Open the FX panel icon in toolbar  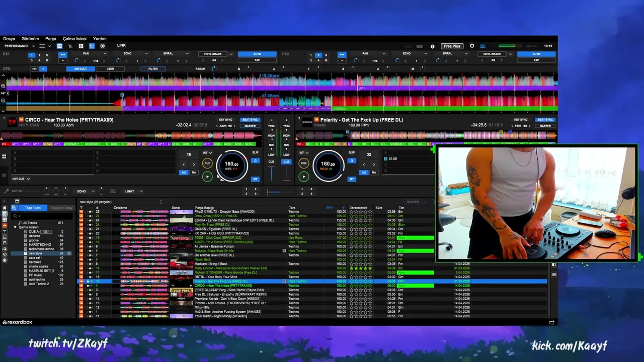coord(59,46)
